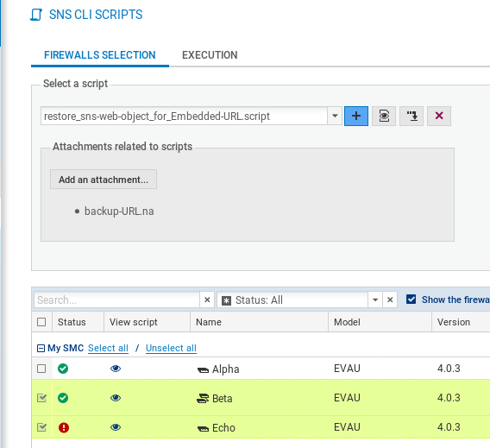Image resolution: width=490 pixels, height=448 pixels.
Task: Sort by the View script column header
Action: pos(147,322)
